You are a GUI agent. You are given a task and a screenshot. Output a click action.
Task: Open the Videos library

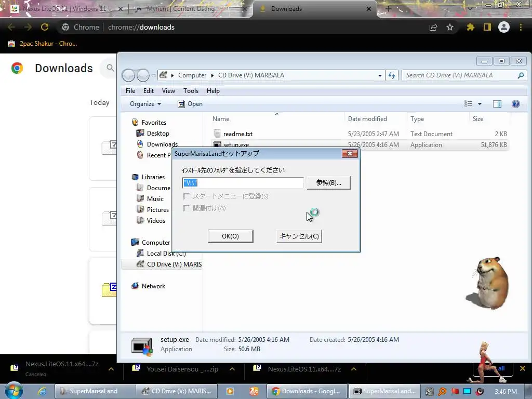coord(156,220)
